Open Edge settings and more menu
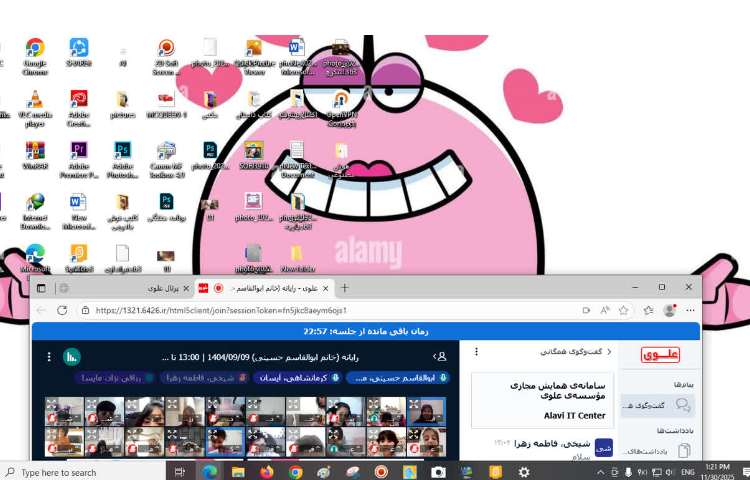Screen dimensions: 750x480 [689, 310]
